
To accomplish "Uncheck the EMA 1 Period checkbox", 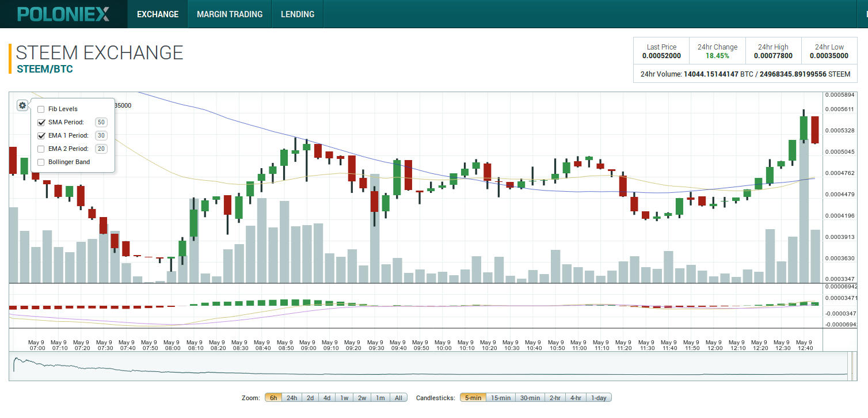I will tap(41, 136).
